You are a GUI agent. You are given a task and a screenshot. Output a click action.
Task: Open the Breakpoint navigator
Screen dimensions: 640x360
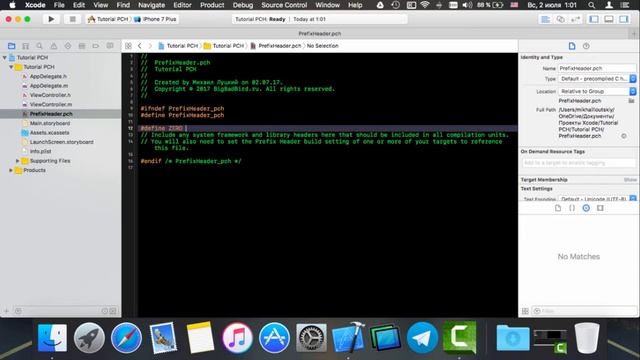[x=96, y=46]
